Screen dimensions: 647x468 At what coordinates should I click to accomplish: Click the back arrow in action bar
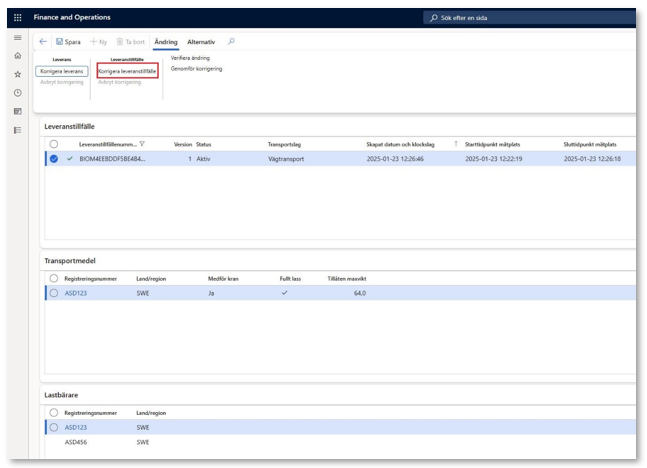43,42
